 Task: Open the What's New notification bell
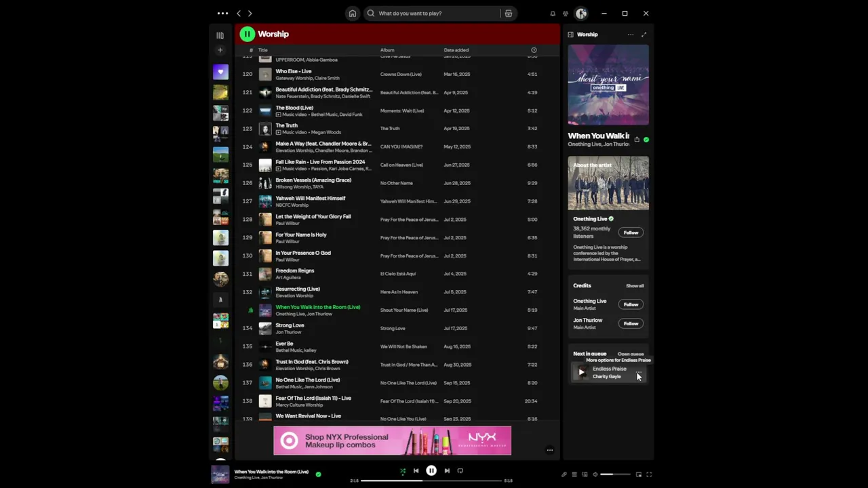pos(553,14)
